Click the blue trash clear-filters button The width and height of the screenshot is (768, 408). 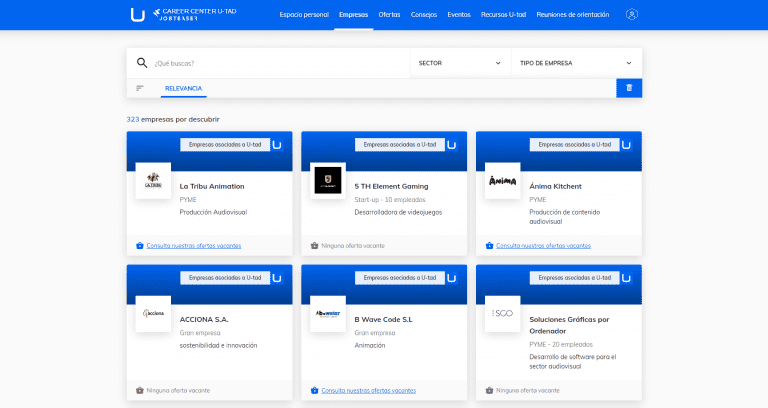point(629,88)
